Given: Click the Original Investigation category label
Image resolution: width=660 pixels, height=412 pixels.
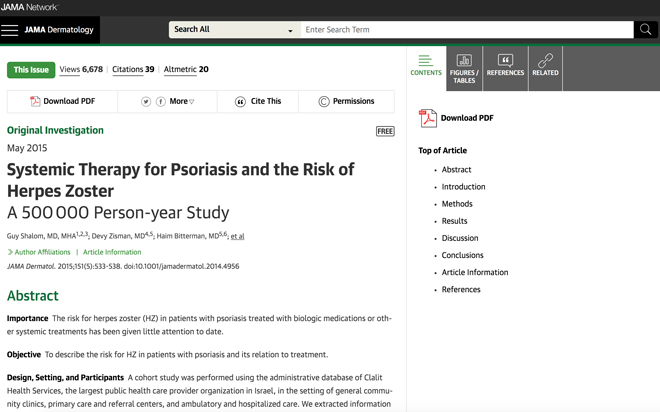Looking at the screenshot, I should click(55, 130).
